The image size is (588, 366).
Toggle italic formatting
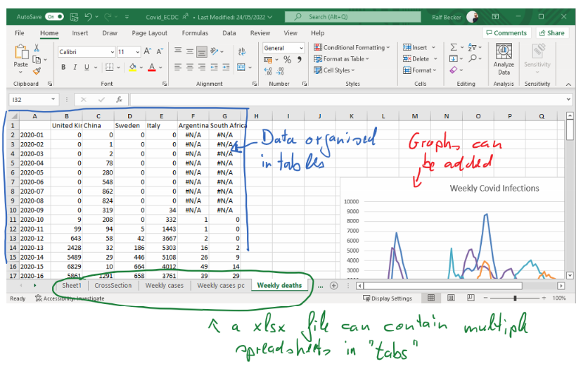pyautogui.click(x=75, y=68)
